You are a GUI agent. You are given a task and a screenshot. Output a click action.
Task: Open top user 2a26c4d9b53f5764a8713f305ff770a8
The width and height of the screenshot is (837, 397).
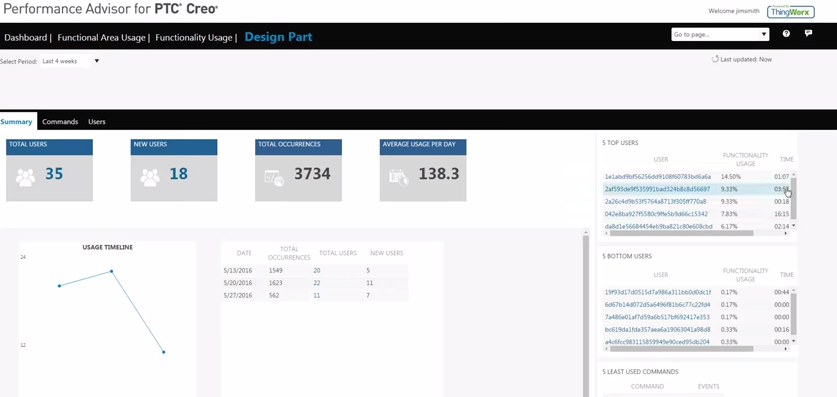(x=656, y=202)
